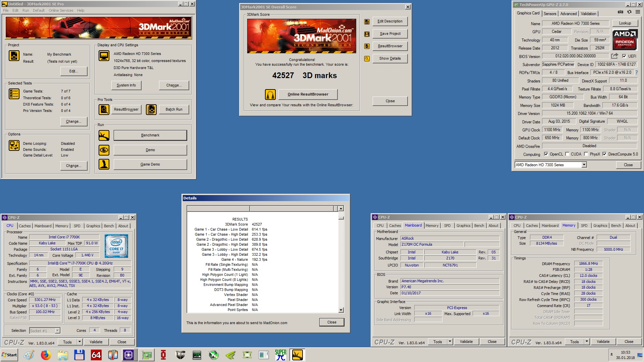Expand Tools dropdown arrow in CPU-Z Mainboard window
The height and width of the screenshot is (362, 644).
[450, 342]
